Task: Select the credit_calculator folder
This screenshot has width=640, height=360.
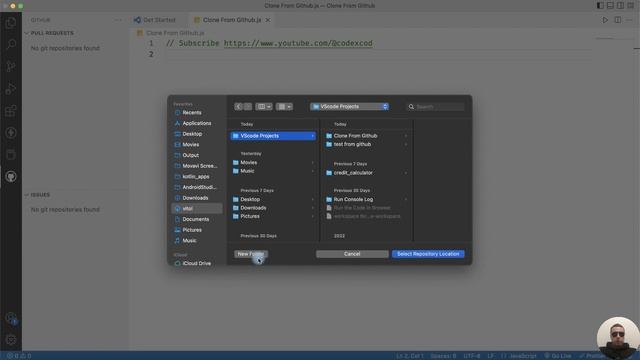Action: 367,173
